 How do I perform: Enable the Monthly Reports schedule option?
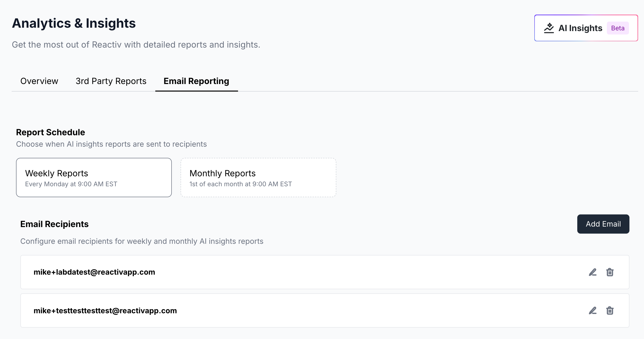tap(258, 177)
